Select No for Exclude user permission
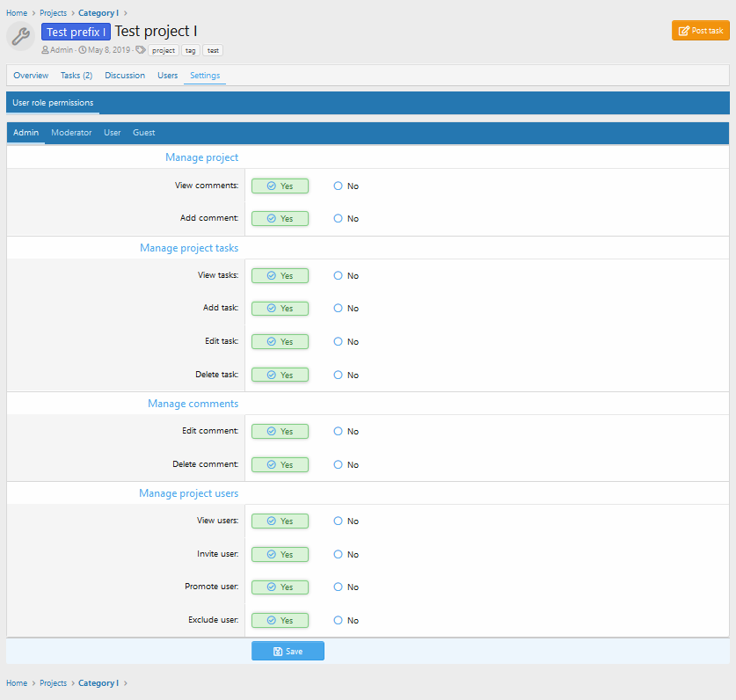This screenshot has width=736, height=700. click(338, 620)
